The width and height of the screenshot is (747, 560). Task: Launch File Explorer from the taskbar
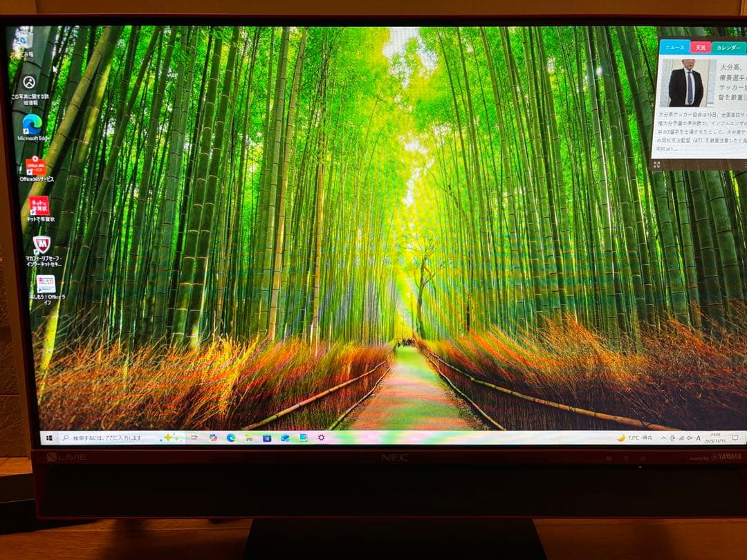pos(248,438)
